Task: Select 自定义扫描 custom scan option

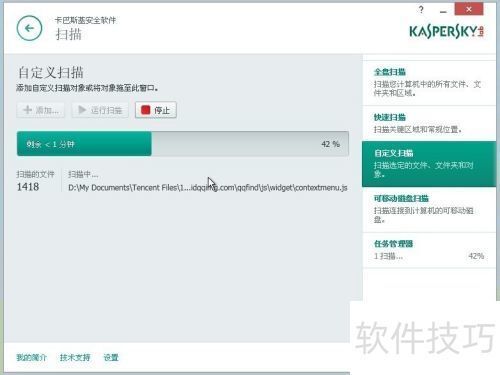Action: 429,163
